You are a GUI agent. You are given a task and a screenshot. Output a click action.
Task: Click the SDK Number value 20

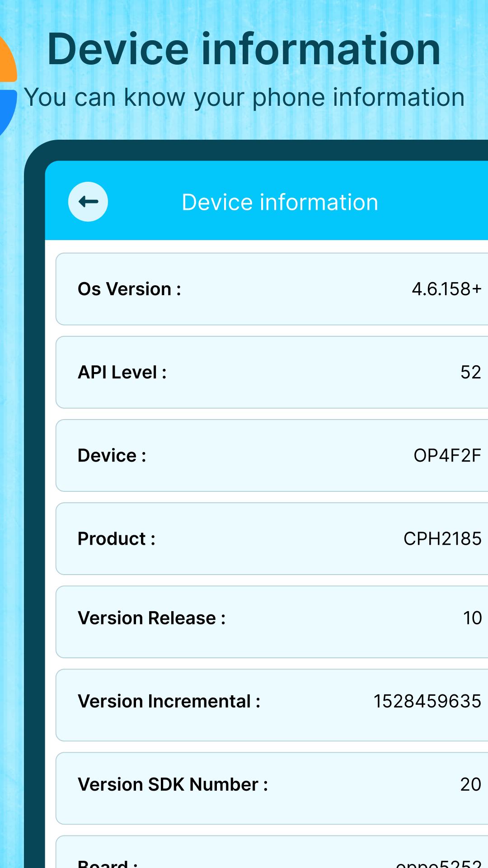[x=471, y=784]
